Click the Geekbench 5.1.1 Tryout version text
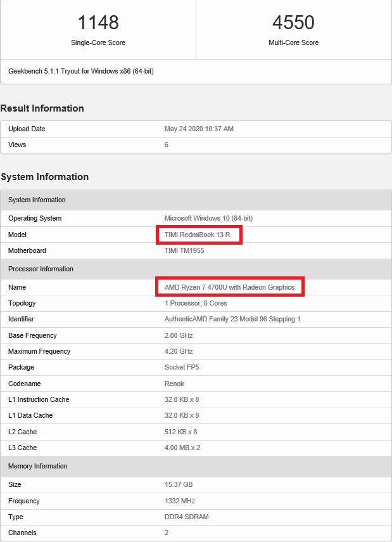The width and height of the screenshot is (392, 542). coord(81,71)
